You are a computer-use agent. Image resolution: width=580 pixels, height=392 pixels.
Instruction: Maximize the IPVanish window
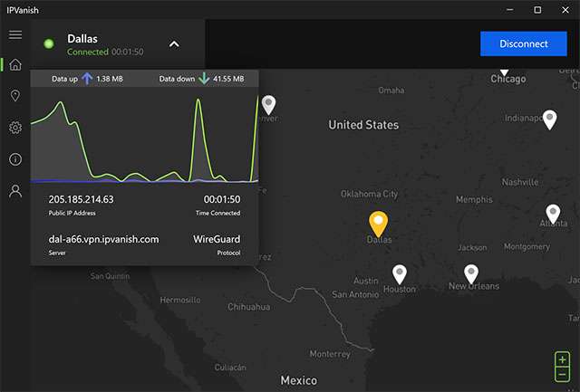[537, 10]
